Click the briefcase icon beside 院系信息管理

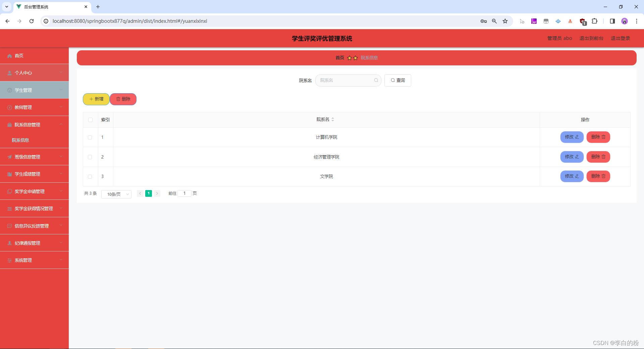coord(9,125)
